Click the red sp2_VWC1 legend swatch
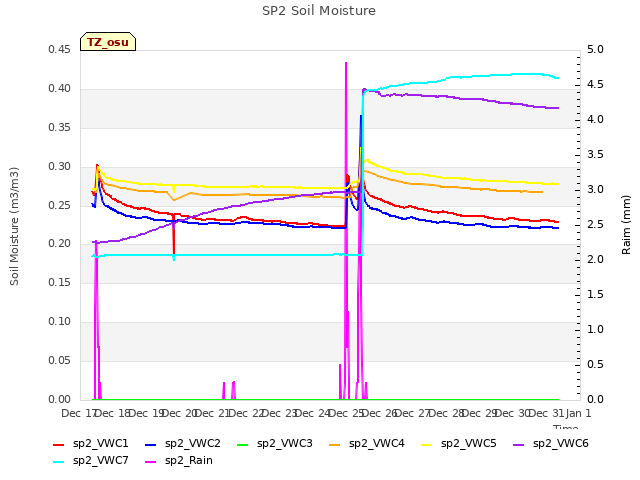This screenshot has height=480, width=640. click(x=59, y=445)
